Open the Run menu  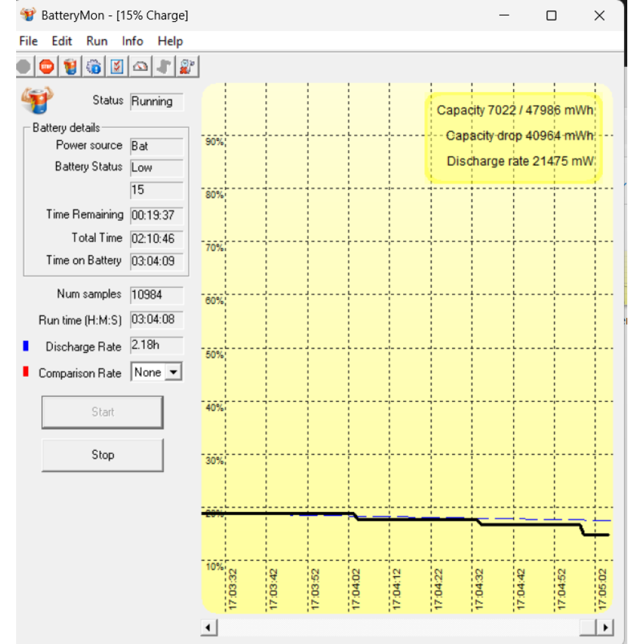[x=97, y=41]
